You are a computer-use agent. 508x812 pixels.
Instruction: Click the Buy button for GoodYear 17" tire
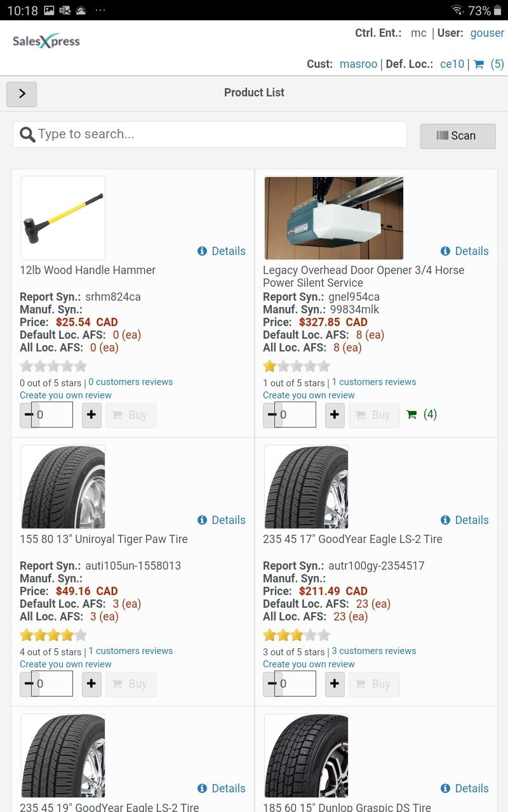tap(374, 684)
